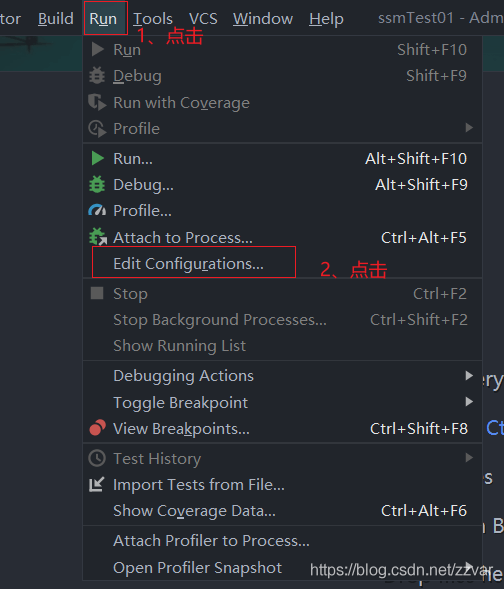
Task: Click the red View Breakpoints icon
Action: point(98,428)
